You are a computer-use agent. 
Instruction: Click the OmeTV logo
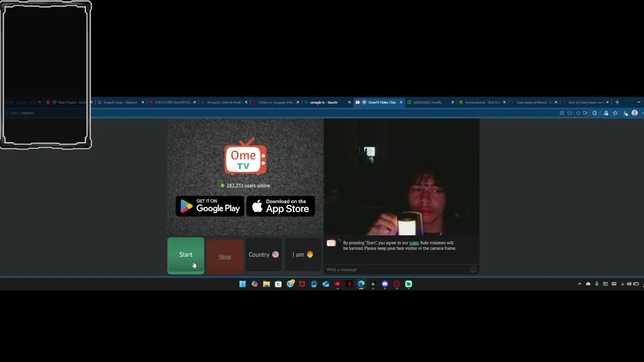[245, 156]
